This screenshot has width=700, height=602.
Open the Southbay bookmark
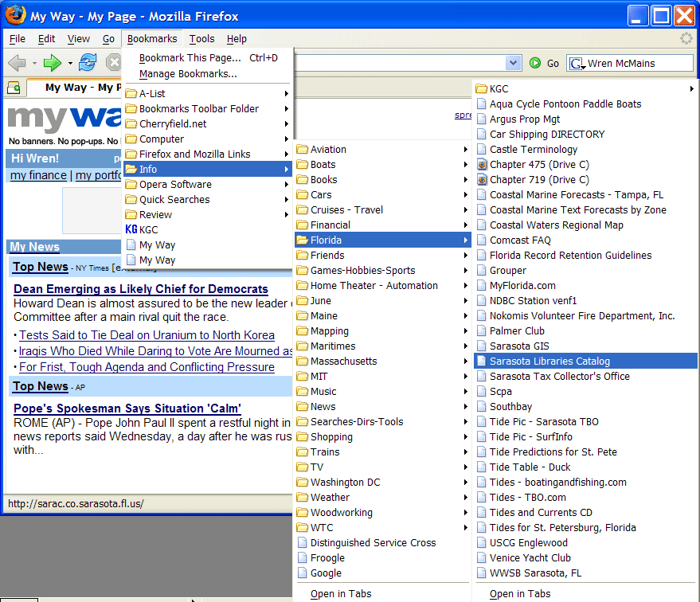(585, 407)
